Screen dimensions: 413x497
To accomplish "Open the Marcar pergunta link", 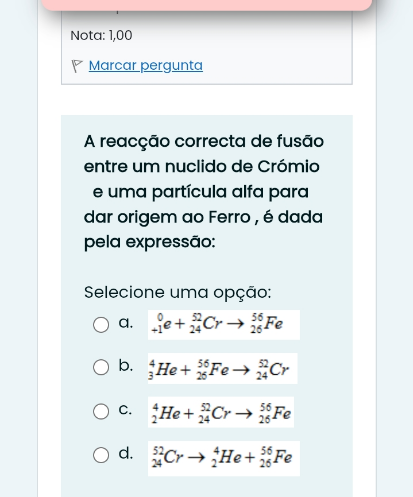I will [146, 66].
